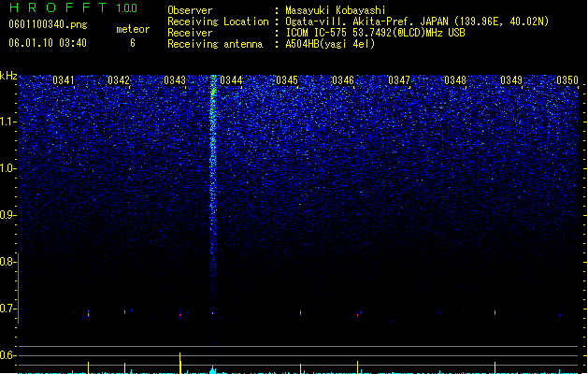
Task: Click the 0342 time marker label
Action: point(119,80)
